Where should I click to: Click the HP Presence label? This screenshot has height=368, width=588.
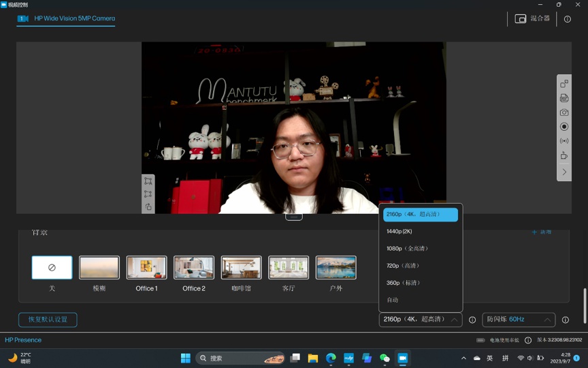(x=23, y=340)
